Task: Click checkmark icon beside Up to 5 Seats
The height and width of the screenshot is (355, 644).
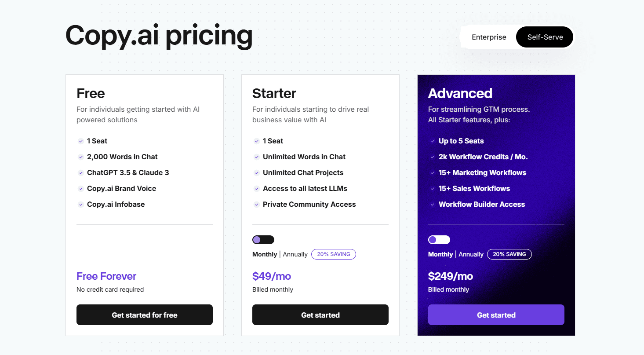Action: click(433, 141)
